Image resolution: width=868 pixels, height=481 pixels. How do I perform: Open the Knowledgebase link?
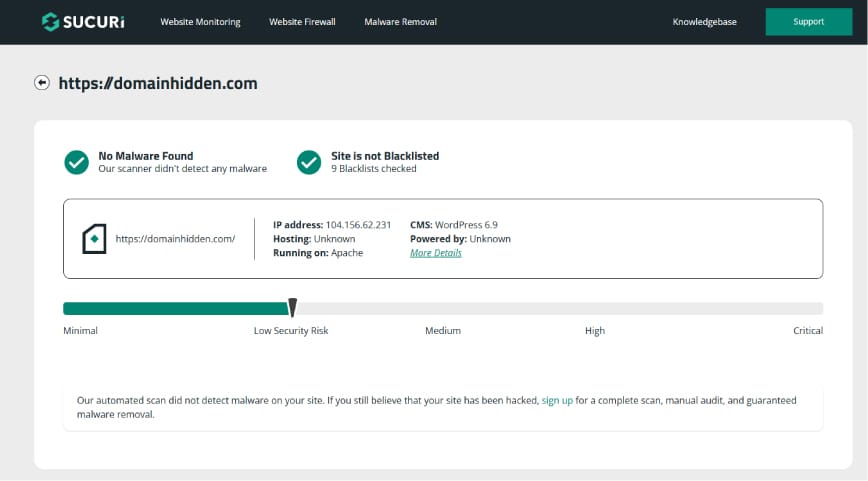point(705,22)
